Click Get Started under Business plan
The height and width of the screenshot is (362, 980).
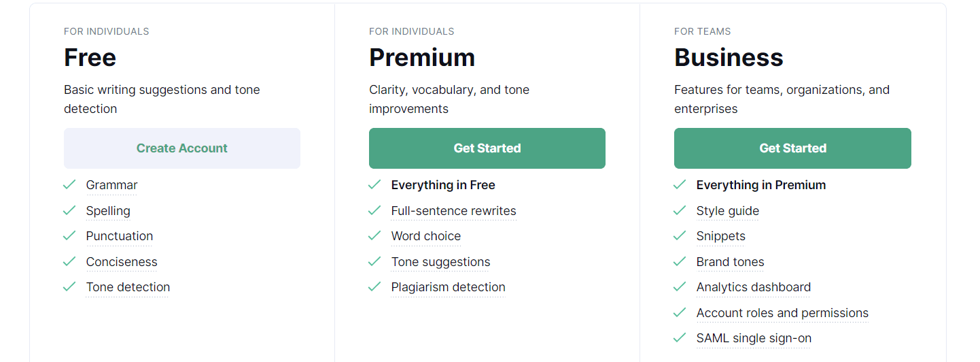pyautogui.click(x=792, y=148)
